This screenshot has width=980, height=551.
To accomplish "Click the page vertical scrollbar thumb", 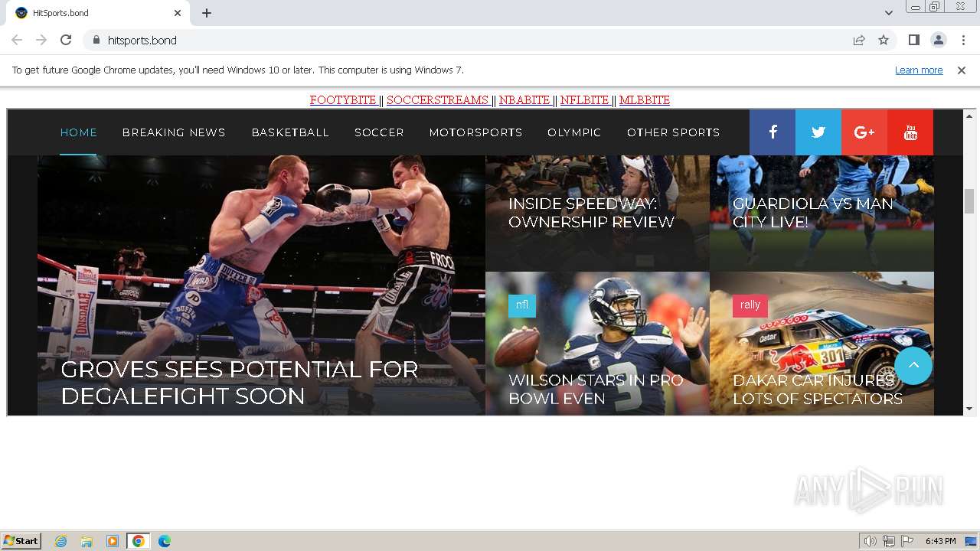I will [969, 201].
